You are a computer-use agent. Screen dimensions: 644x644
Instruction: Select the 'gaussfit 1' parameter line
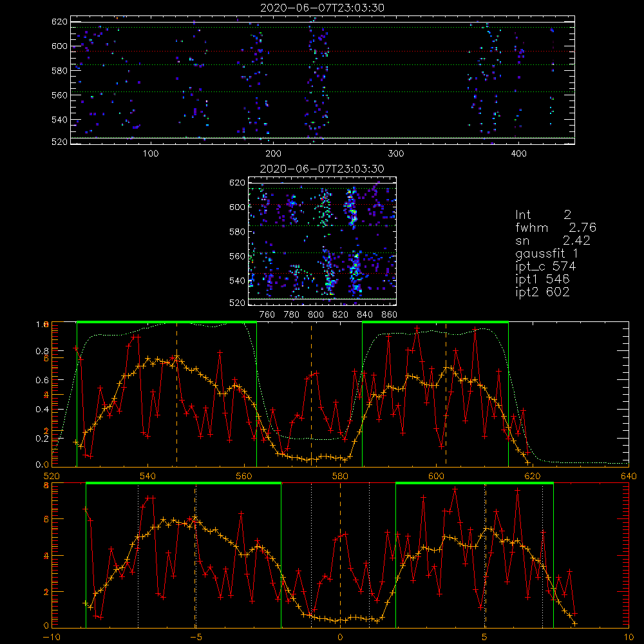[546, 254]
